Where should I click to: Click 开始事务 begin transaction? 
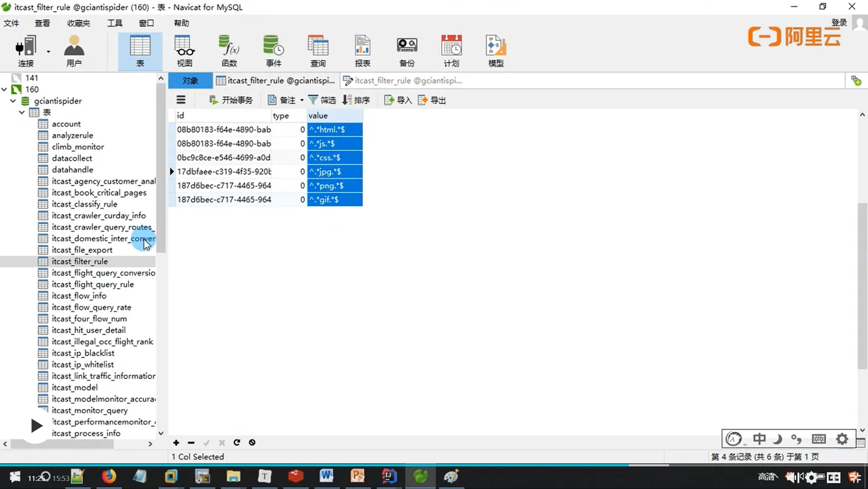pos(231,100)
